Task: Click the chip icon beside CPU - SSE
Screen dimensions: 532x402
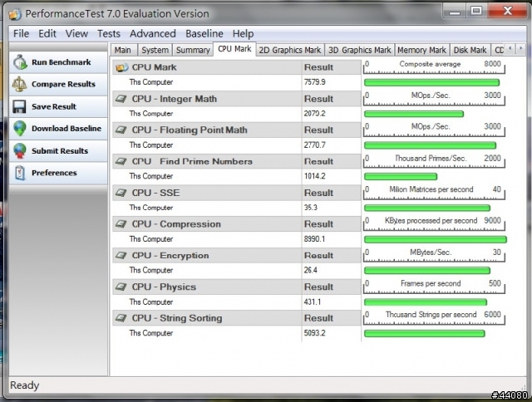Action: (x=121, y=193)
